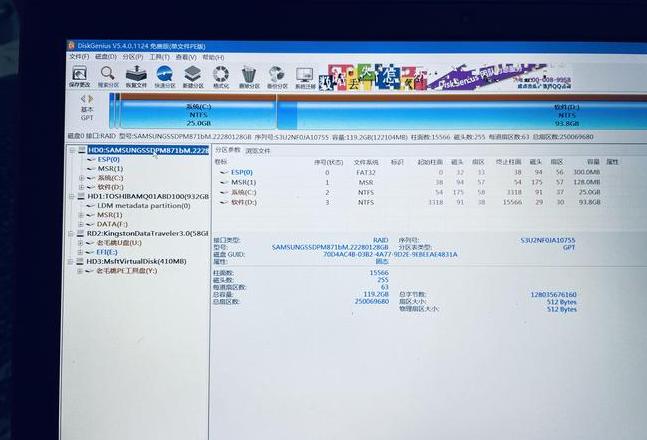Collapse the HD3:MsftVirtualDisk node
This screenshot has width=647, height=440.
pyautogui.click(x=71, y=262)
